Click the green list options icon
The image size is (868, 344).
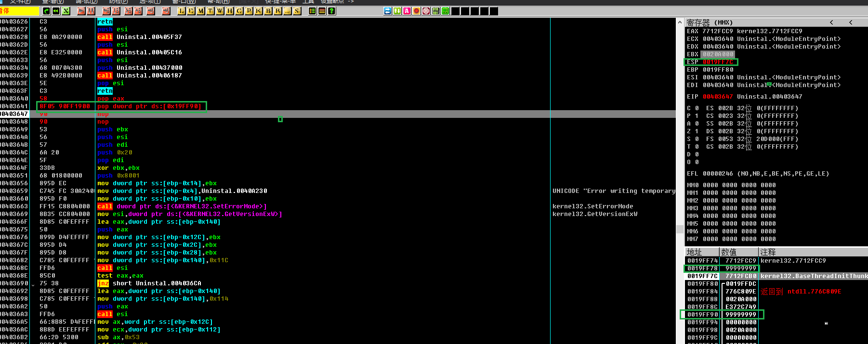pyautogui.click(x=312, y=11)
